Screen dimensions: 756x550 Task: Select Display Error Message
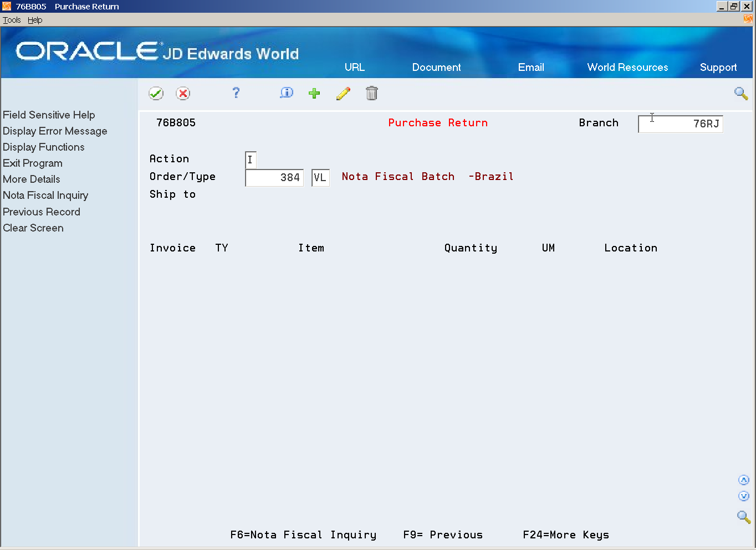click(x=55, y=131)
